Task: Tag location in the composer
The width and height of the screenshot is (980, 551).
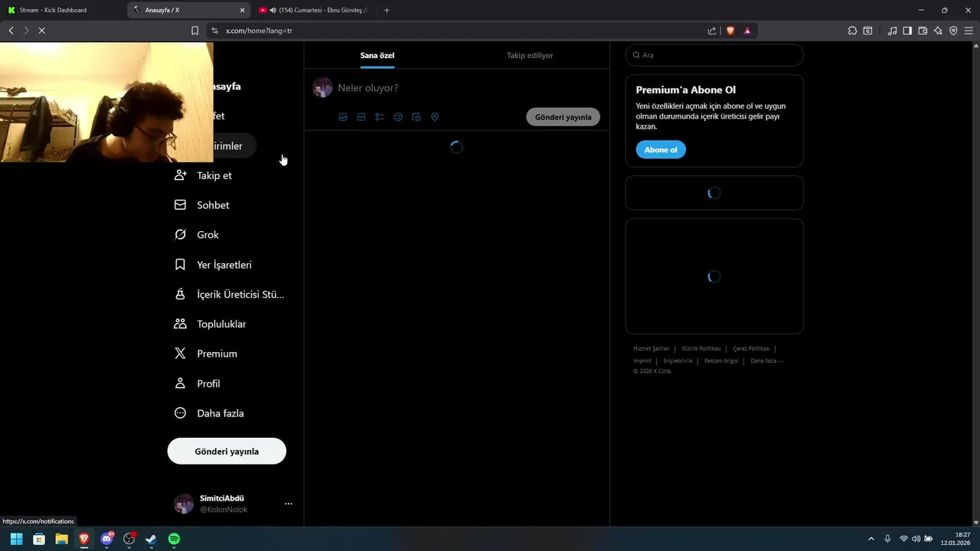Action: pyautogui.click(x=435, y=117)
